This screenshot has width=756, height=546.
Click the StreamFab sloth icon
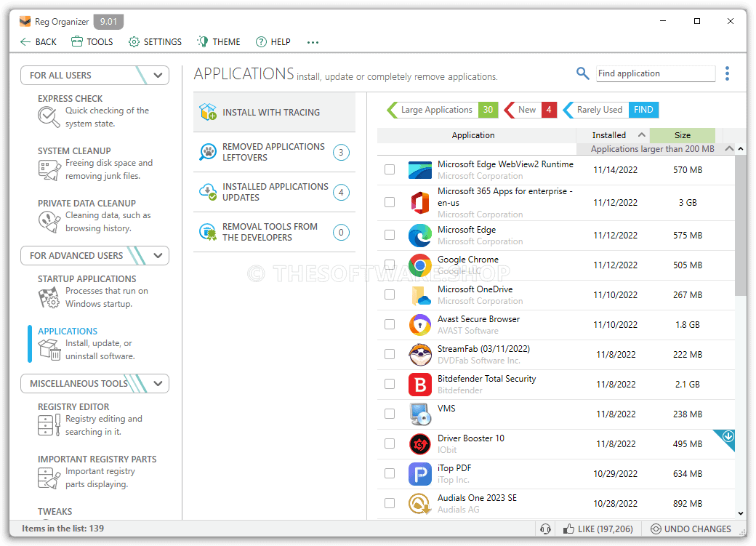click(420, 355)
